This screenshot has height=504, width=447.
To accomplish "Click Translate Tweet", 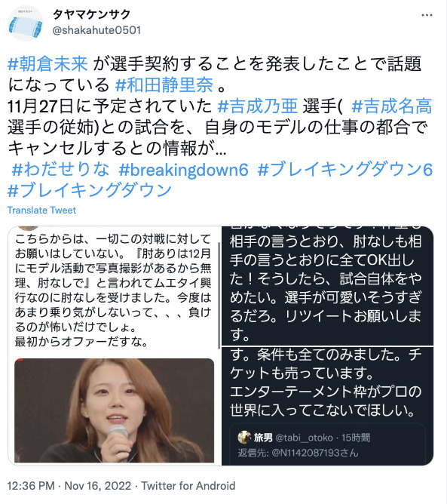I will click(41, 211).
